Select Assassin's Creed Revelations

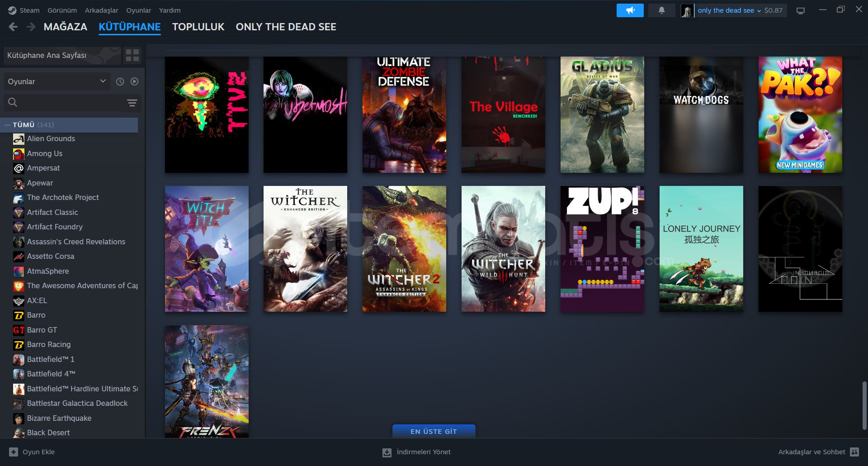76,242
